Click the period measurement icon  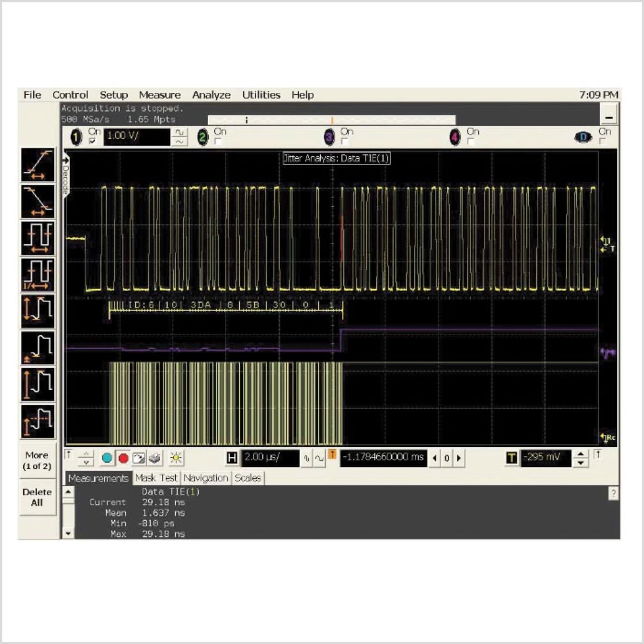[38, 237]
